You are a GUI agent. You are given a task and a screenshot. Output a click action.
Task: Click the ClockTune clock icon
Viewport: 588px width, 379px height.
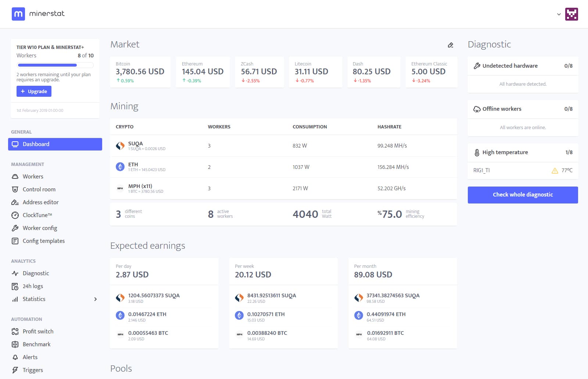15,215
